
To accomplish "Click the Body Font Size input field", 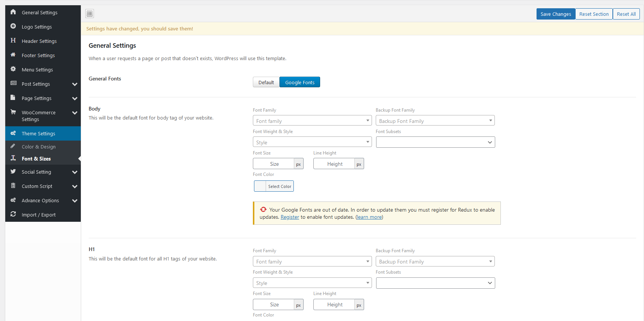I will [x=274, y=164].
